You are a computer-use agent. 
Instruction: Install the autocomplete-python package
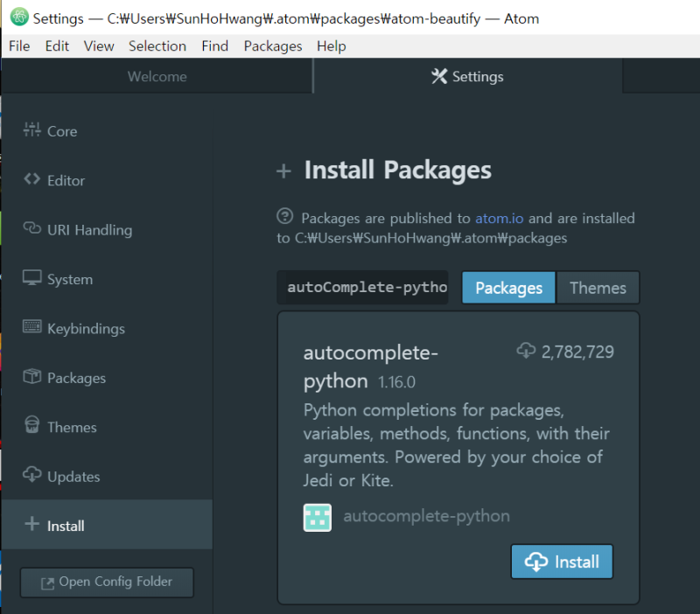pyautogui.click(x=562, y=562)
